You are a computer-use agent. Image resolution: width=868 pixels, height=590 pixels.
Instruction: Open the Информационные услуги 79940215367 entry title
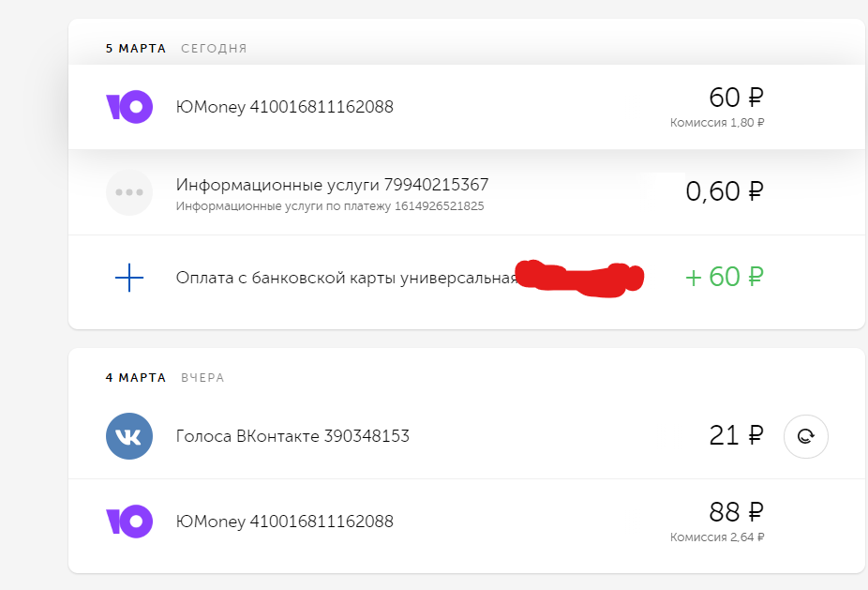332,185
